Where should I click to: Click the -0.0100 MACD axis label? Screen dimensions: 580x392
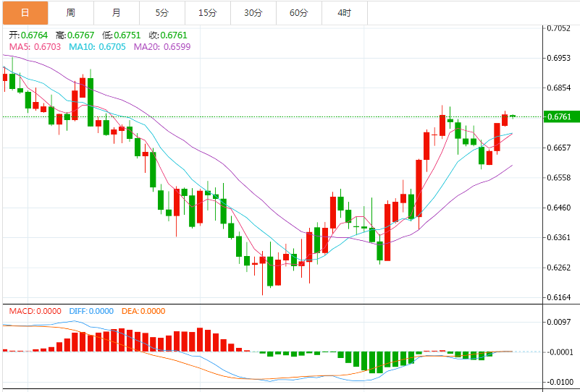tap(559, 382)
